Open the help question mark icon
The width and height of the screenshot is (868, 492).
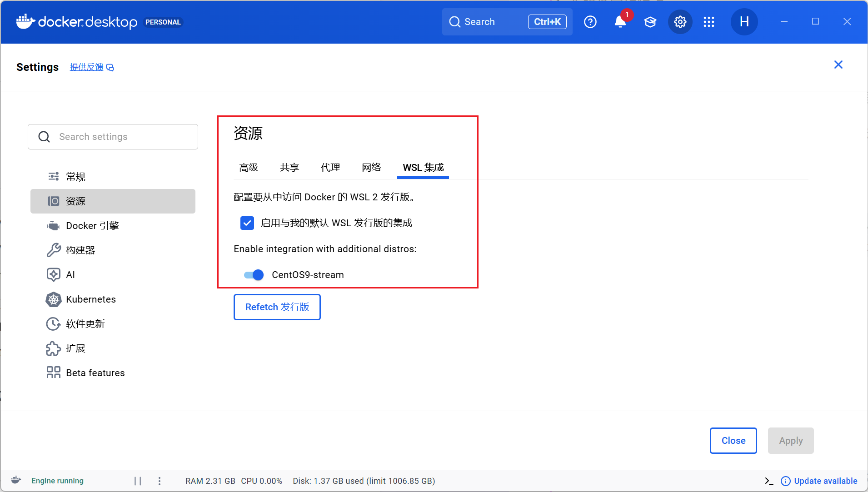(x=590, y=22)
